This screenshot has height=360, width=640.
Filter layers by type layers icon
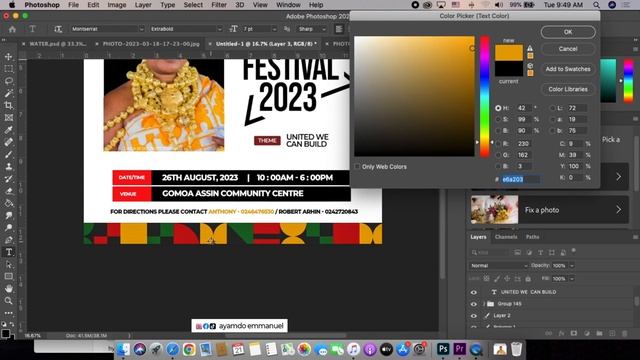point(540,253)
